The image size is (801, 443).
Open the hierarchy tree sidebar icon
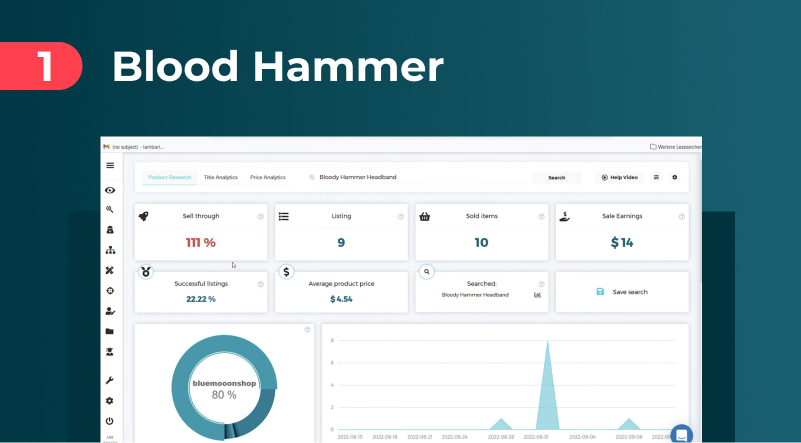(x=110, y=250)
